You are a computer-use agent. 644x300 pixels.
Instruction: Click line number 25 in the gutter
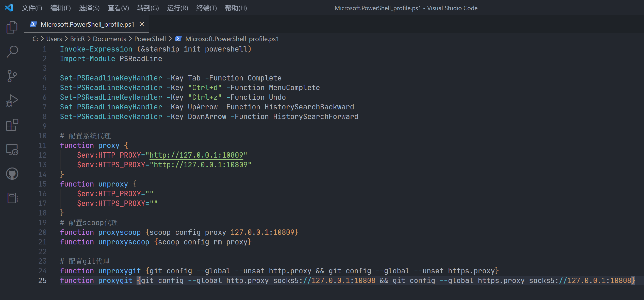coord(42,280)
